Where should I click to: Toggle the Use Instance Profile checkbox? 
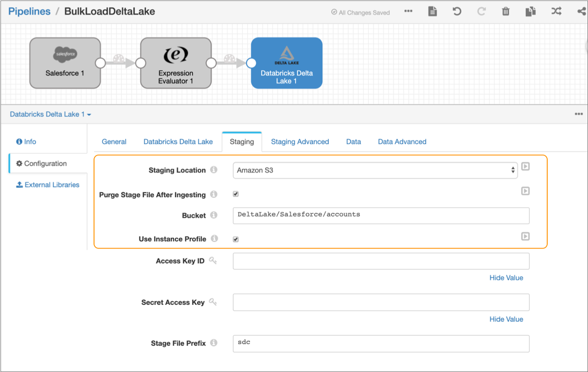[x=236, y=239]
